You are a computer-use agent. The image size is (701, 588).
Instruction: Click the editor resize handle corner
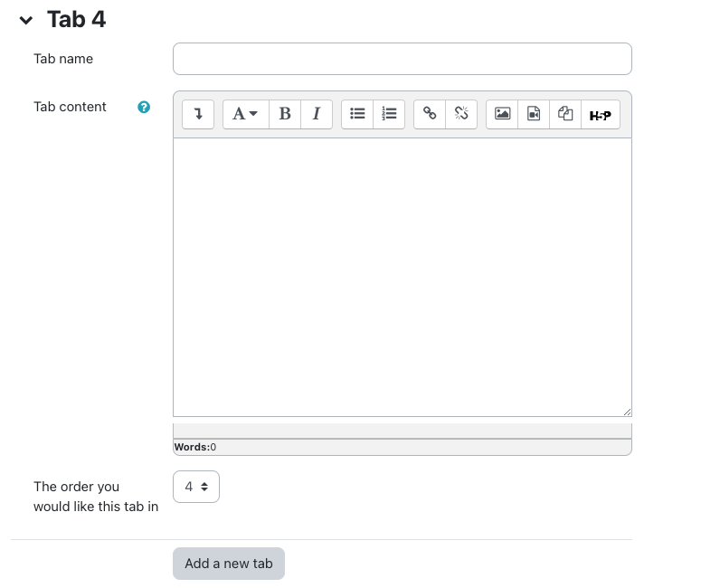pyautogui.click(x=627, y=412)
